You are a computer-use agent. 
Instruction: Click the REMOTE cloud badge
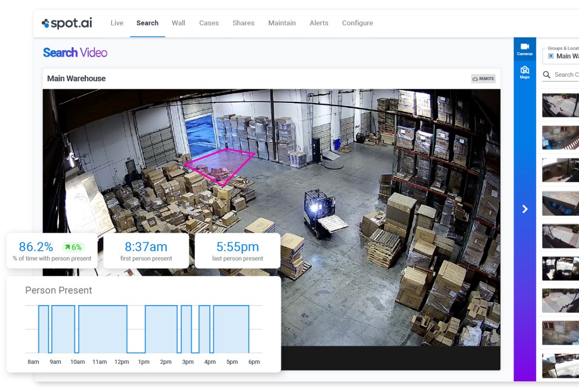483,79
